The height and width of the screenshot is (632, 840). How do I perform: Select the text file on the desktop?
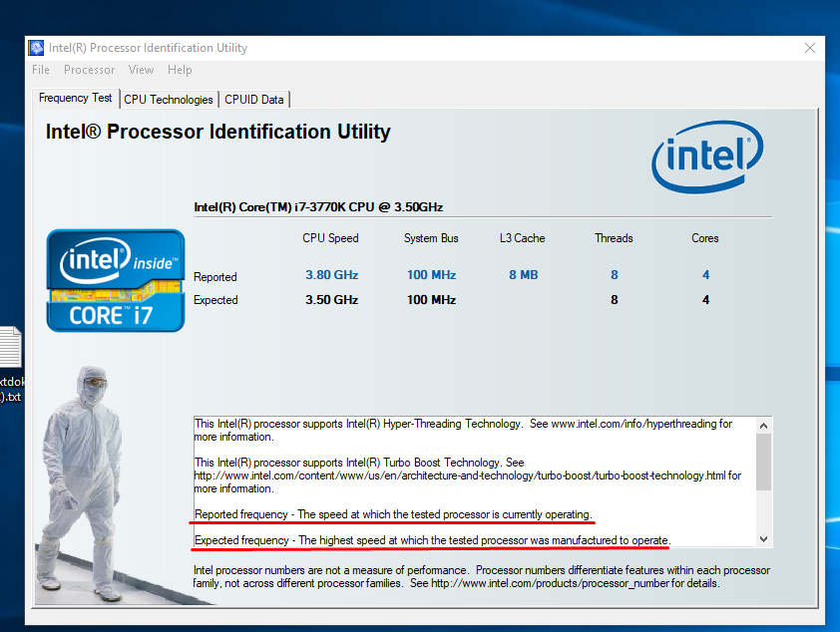[x=11, y=364]
